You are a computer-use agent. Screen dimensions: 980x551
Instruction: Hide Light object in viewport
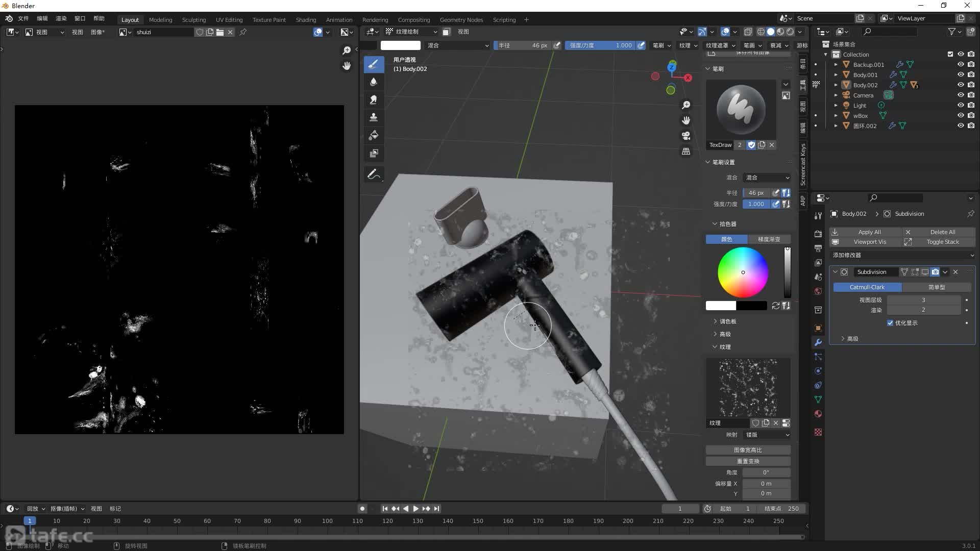[x=961, y=105]
